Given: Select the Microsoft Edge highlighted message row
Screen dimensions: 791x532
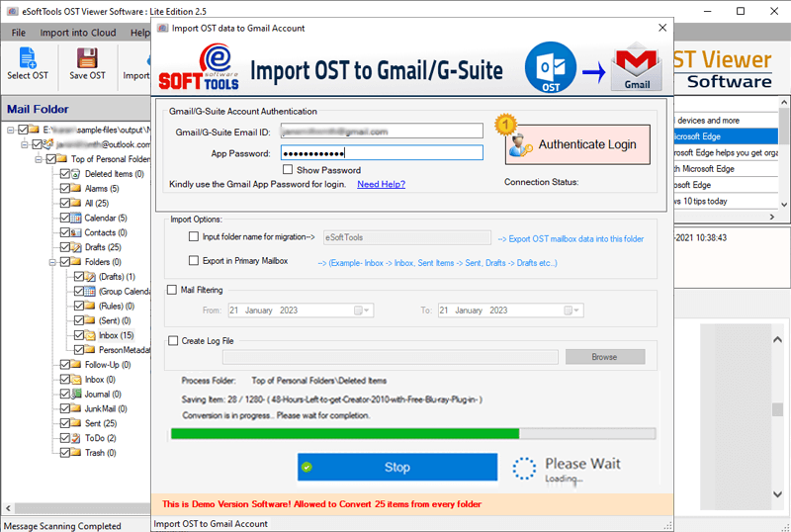Looking at the screenshot, I should pyautogui.click(x=726, y=136).
